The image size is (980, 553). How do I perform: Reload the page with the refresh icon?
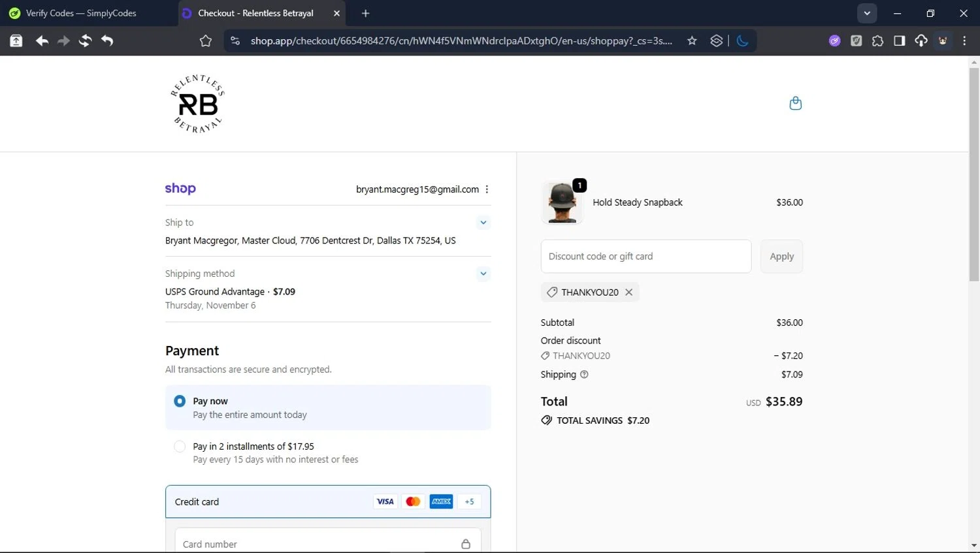click(x=85, y=40)
